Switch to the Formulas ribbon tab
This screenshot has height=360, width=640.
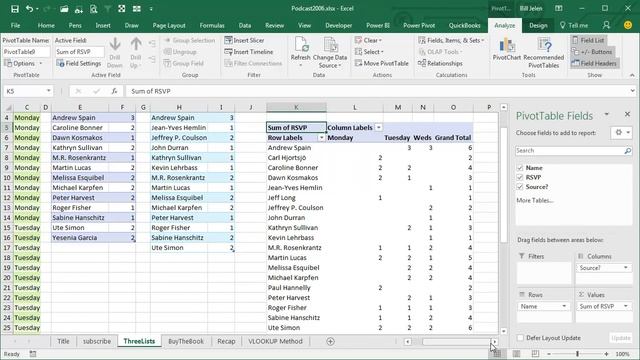click(212, 25)
